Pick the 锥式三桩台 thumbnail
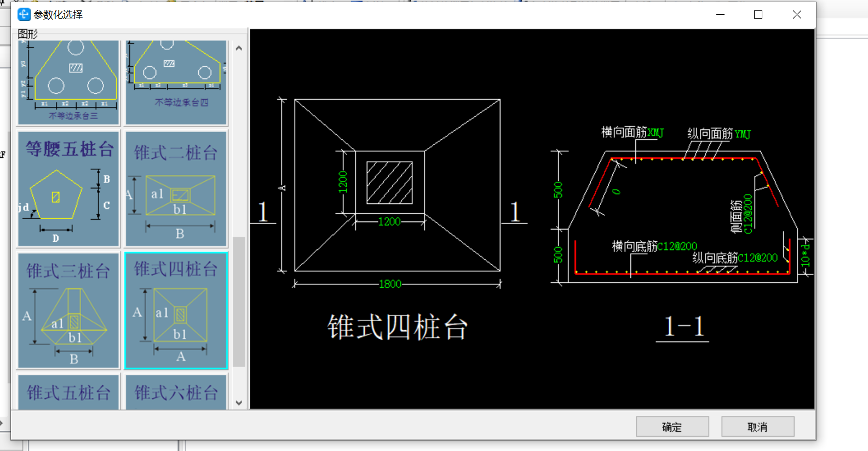 point(68,310)
